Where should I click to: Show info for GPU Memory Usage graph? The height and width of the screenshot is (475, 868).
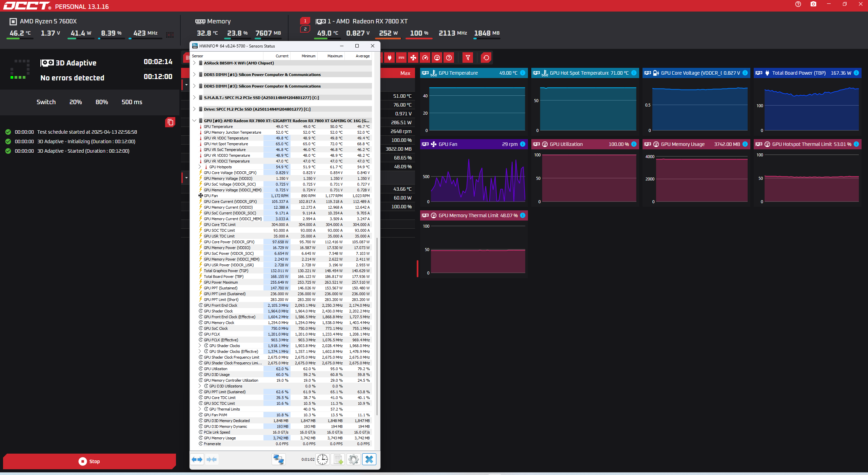(745, 144)
